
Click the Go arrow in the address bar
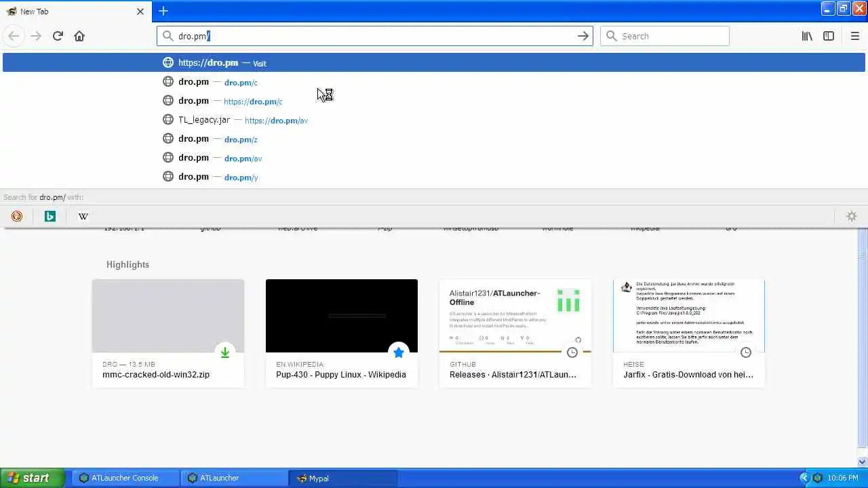583,36
